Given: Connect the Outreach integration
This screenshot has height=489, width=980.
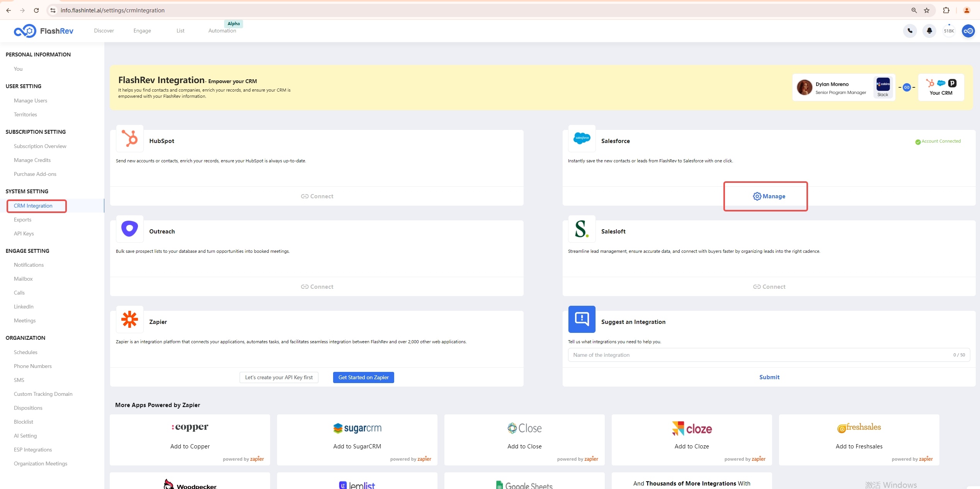Looking at the screenshot, I should point(317,287).
